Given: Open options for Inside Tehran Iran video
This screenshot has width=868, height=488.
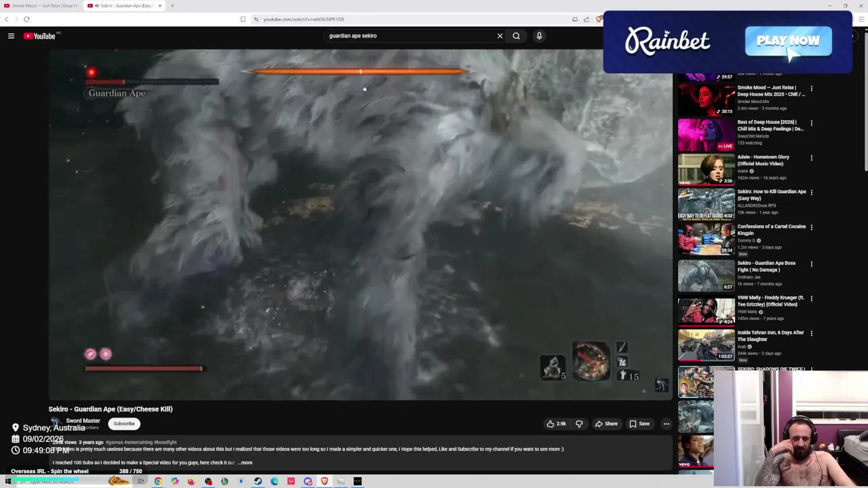Looking at the screenshot, I should tap(811, 333).
